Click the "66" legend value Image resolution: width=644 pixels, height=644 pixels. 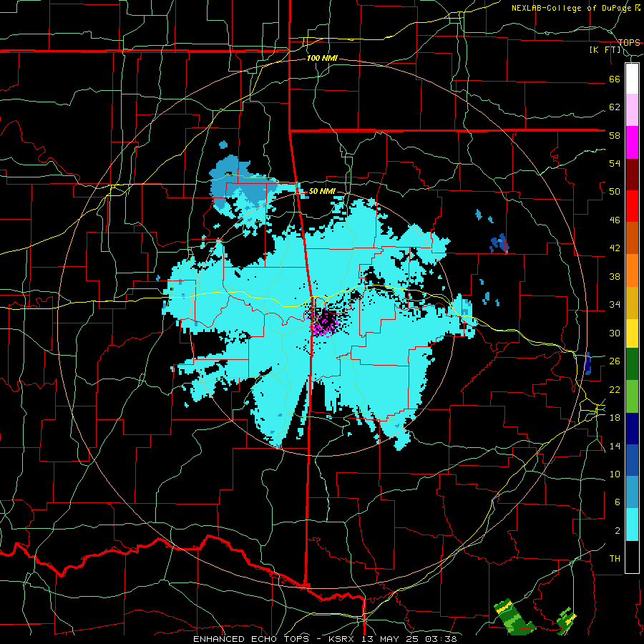pyautogui.click(x=615, y=79)
